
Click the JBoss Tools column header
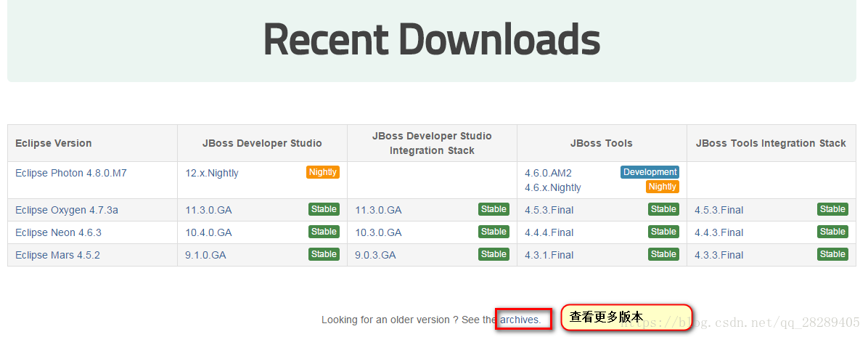(602, 143)
